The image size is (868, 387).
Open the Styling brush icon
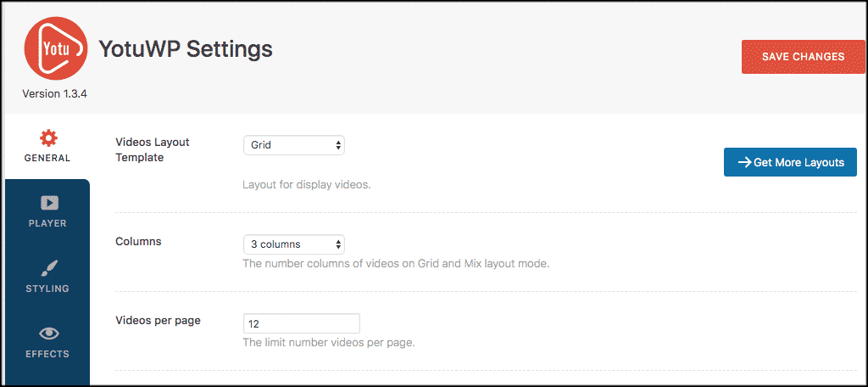48,268
